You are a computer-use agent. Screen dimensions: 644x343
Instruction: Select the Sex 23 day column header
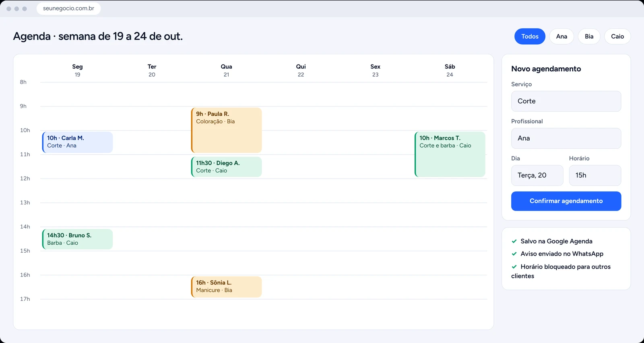[375, 71]
